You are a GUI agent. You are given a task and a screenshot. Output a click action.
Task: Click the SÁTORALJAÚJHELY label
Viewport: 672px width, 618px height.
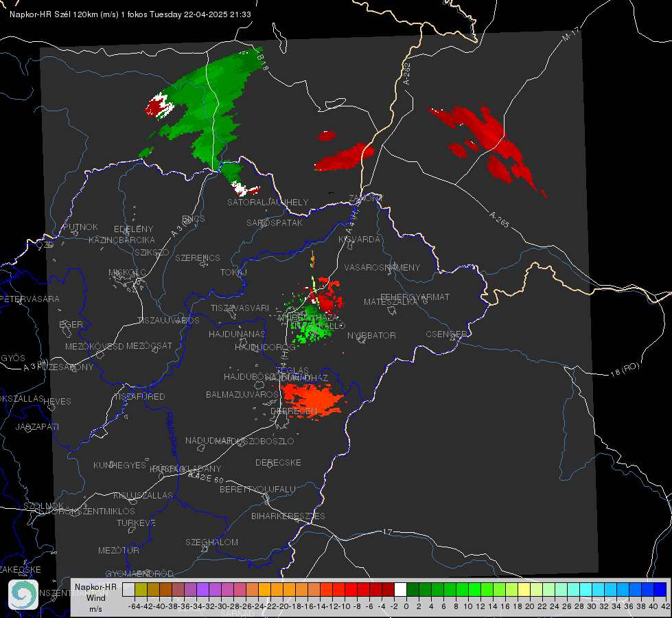268,202
